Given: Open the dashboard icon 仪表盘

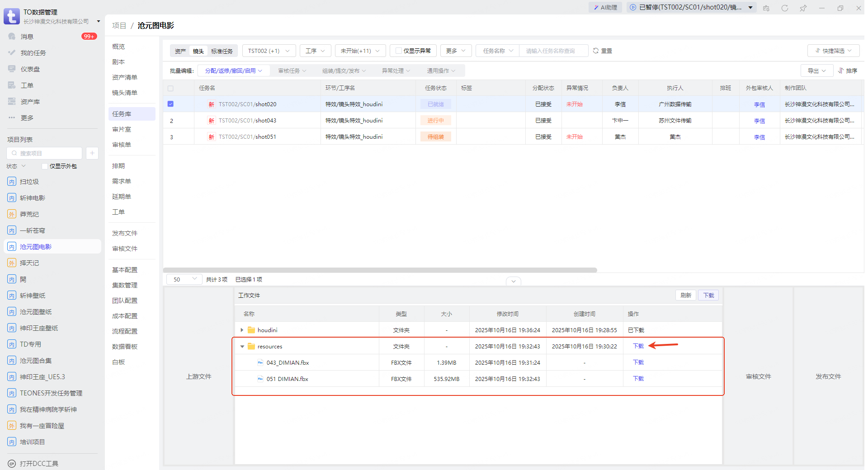Looking at the screenshot, I should click(x=12, y=69).
